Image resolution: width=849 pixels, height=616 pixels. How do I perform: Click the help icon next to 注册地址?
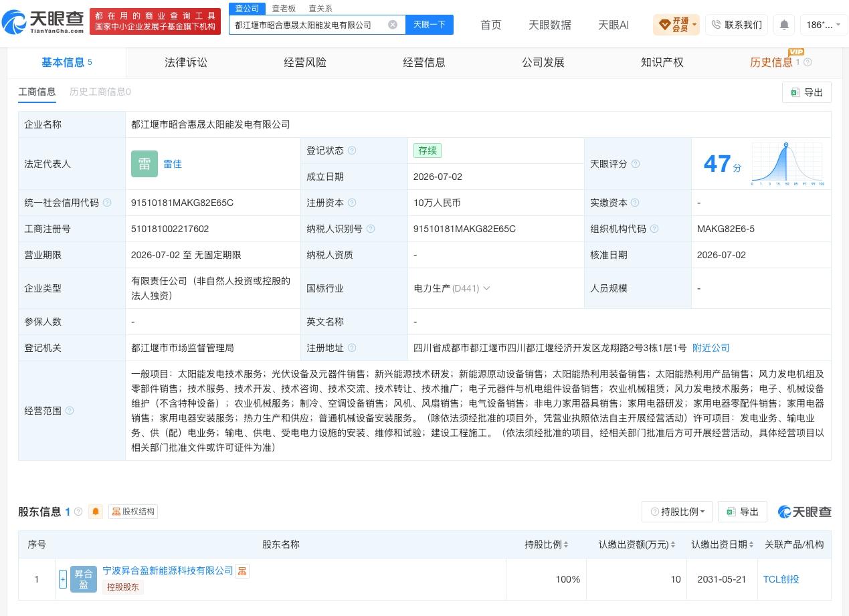point(352,348)
